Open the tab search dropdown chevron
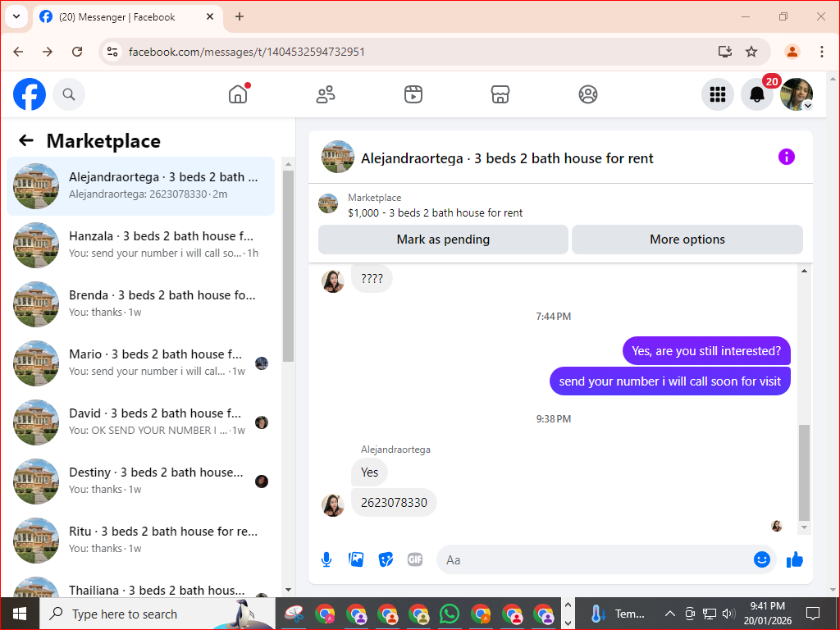The height and width of the screenshot is (630, 840). click(x=16, y=16)
